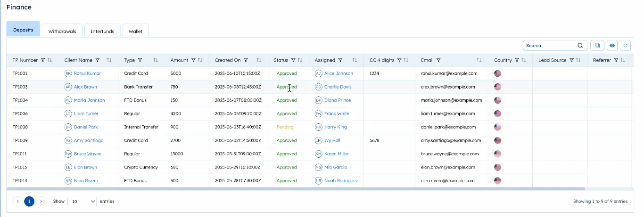644x217 pixels.
Task: Click the export table icon button
Action: [x=597, y=45]
